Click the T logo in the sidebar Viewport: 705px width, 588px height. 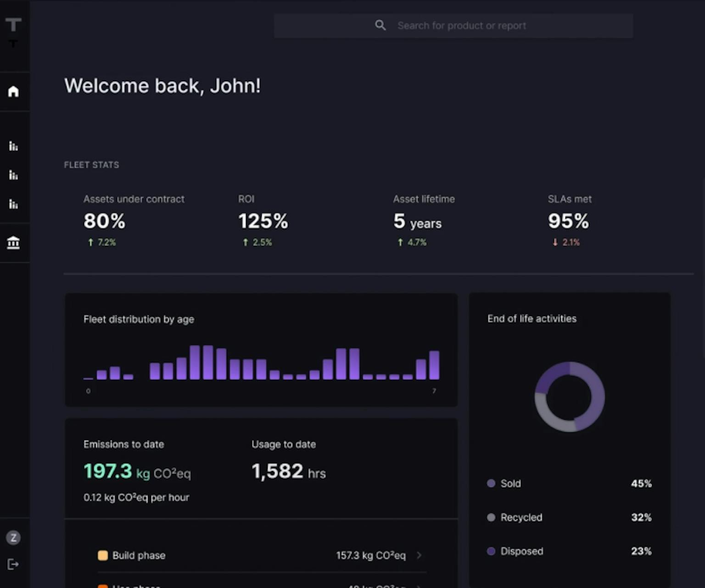click(x=13, y=25)
